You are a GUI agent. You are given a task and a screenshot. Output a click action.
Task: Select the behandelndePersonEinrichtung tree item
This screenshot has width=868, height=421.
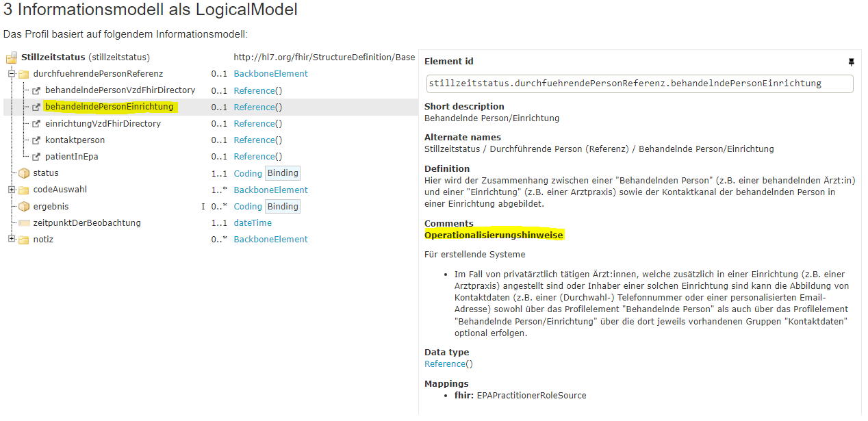tap(109, 107)
